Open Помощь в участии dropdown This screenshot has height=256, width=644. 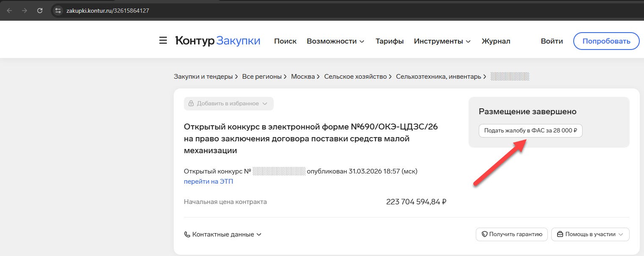[x=590, y=234]
